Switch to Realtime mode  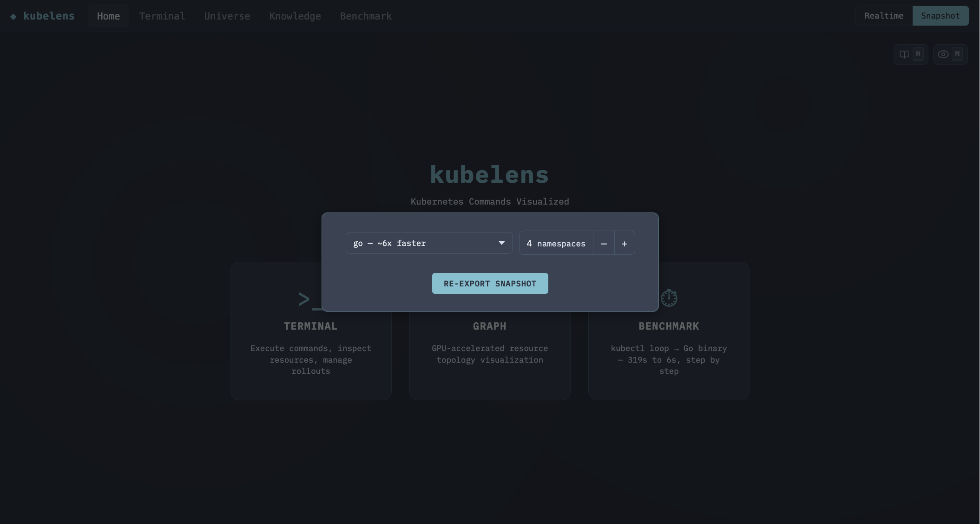point(884,16)
